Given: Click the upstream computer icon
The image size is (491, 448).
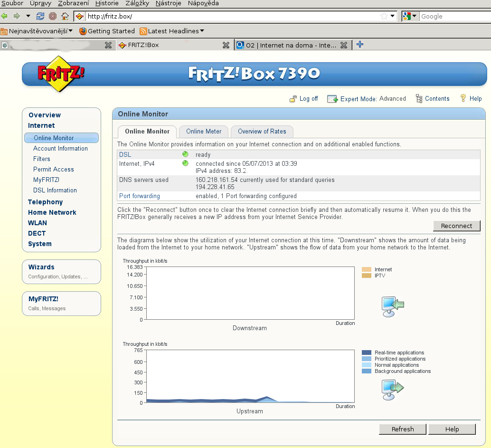Looking at the screenshot, I should pyautogui.click(x=392, y=389).
